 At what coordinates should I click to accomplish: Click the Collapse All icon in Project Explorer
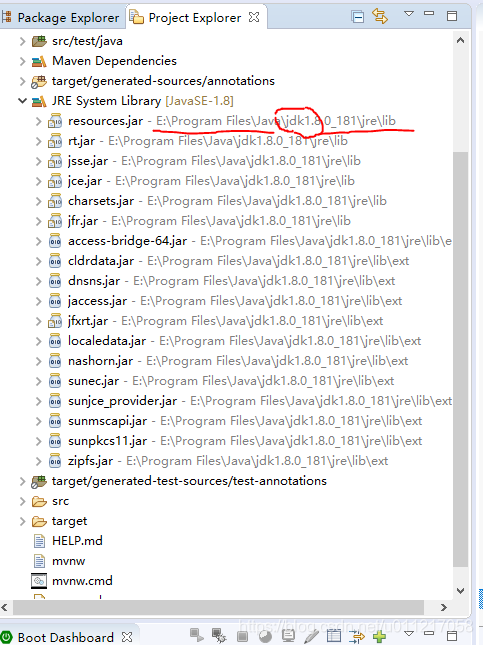(358, 17)
